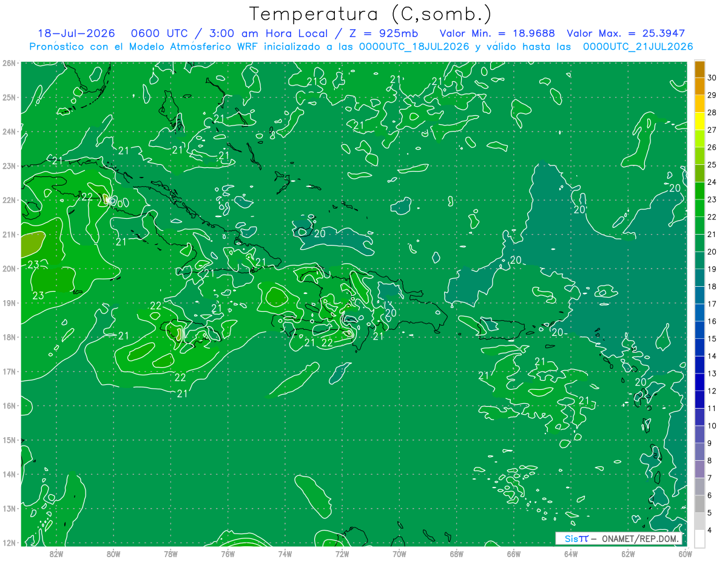This screenshot has height=562, width=728.
Task: Click the brown top swatch above 30
Action: pos(699,69)
